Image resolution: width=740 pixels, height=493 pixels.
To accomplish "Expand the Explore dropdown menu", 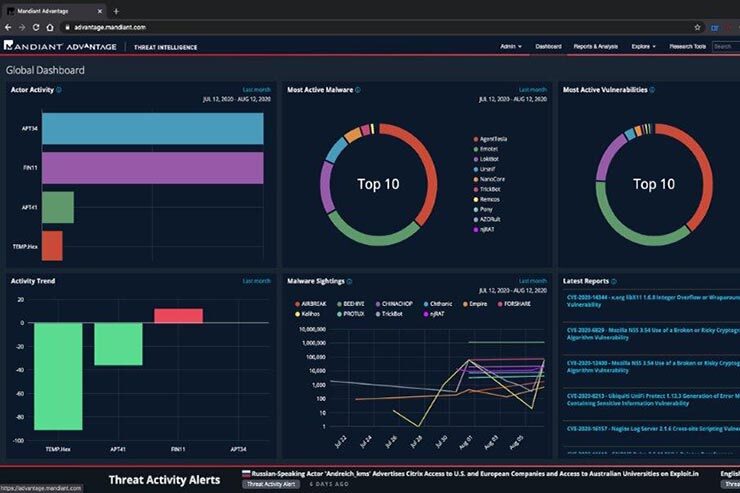I will (646, 47).
